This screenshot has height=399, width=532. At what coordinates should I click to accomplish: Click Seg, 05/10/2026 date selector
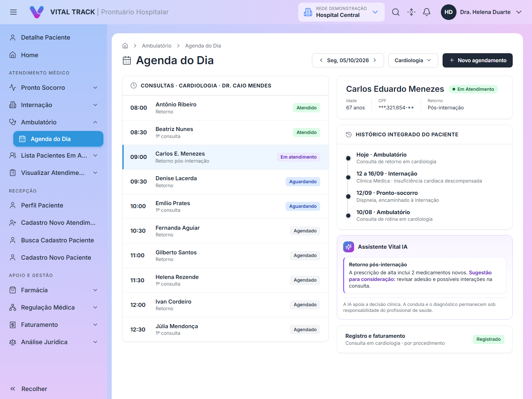coord(348,60)
